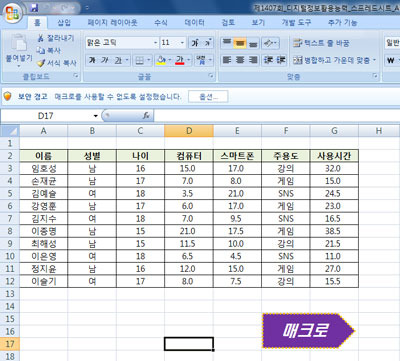Open font color dropdown arrow

(x=189, y=60)
